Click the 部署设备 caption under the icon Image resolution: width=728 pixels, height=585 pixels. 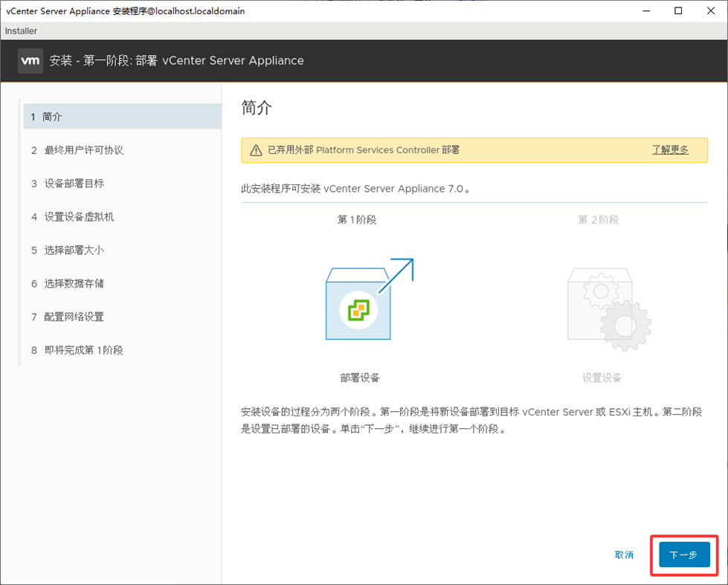point(360,378)
